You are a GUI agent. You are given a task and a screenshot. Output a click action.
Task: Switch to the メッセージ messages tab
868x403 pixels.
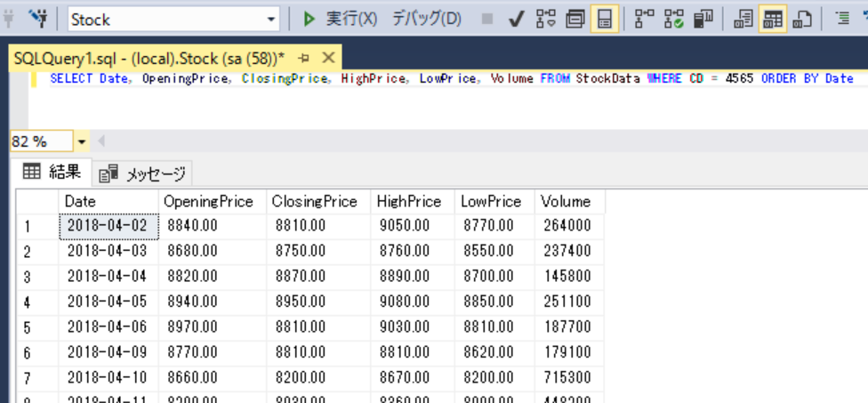141,173
